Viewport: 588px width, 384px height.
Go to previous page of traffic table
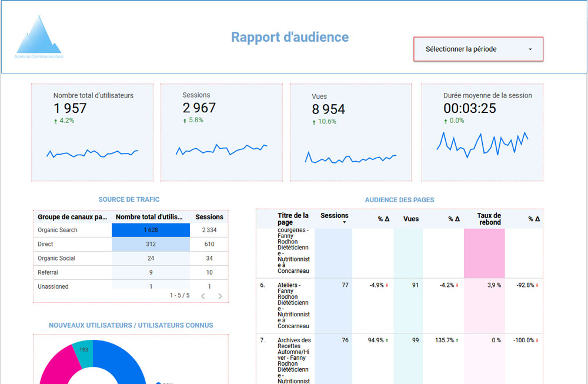203,296
